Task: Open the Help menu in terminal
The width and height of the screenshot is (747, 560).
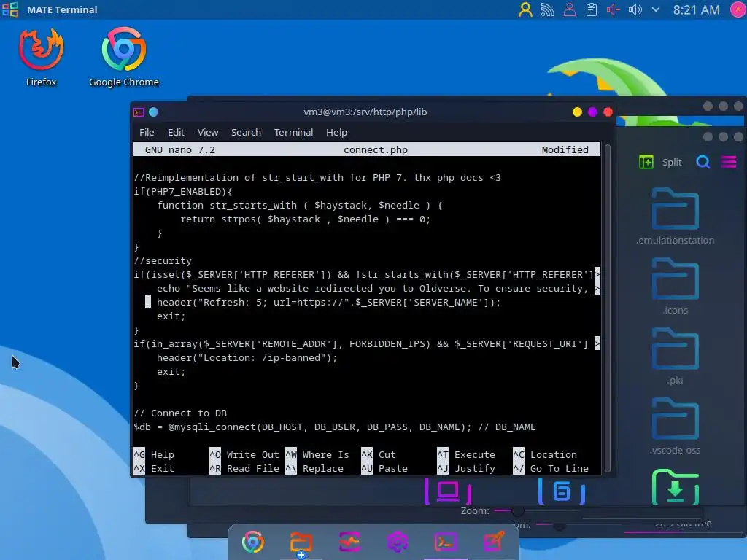Action: click(336, 133)
